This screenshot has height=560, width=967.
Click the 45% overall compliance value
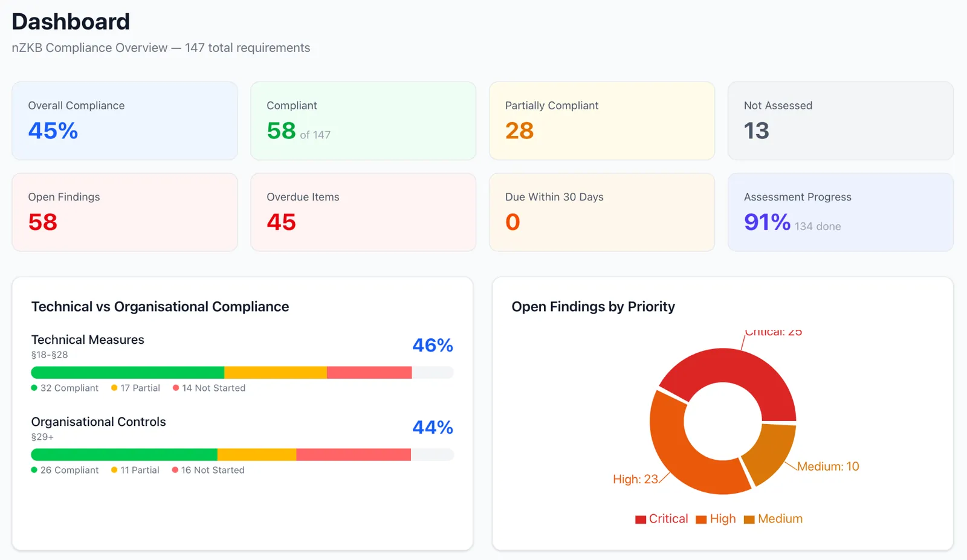(53, 130)
